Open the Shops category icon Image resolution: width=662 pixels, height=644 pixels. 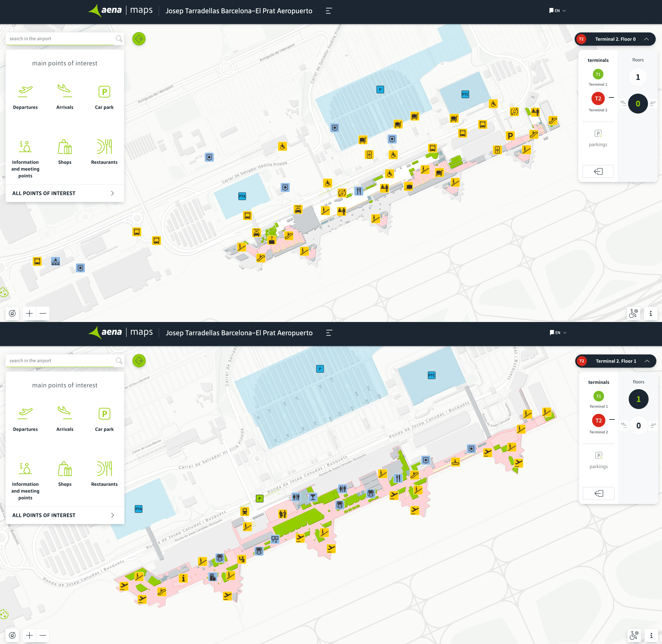[x=65, y=147]
